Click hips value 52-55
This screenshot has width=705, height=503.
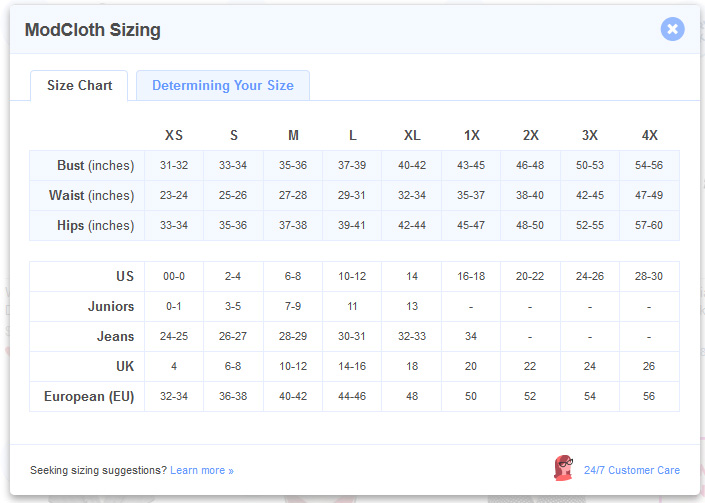coord(590,225)
